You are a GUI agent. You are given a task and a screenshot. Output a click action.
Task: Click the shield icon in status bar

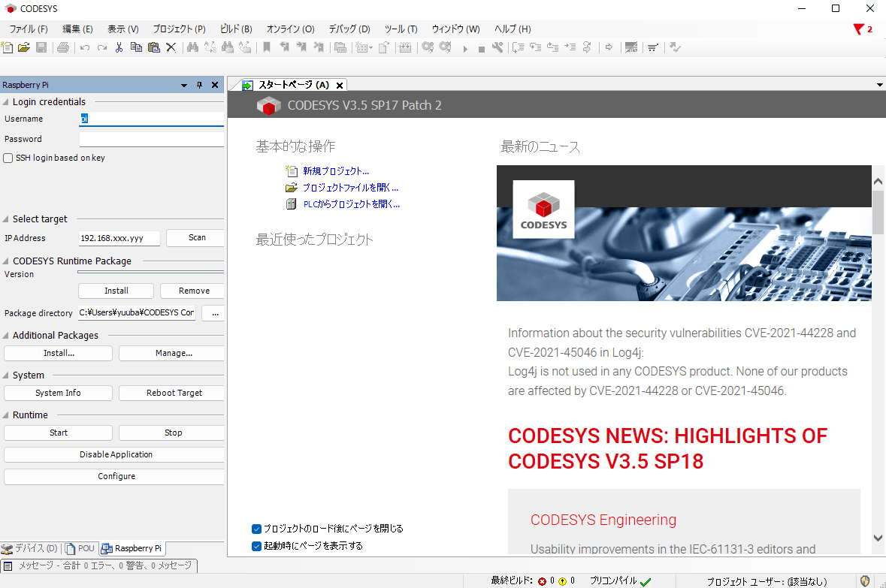[864, 580]
